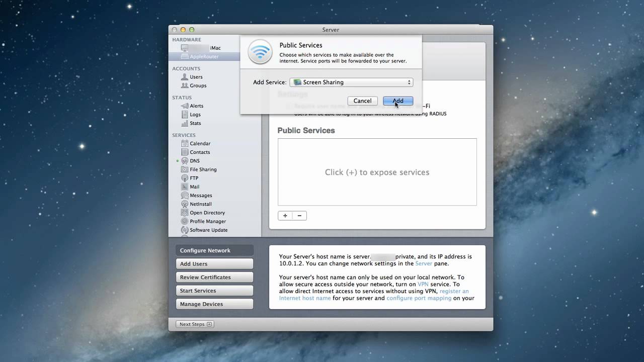644x362 pixels.
Task: Follow the Server pane link
Action: (x=424, y=263)
